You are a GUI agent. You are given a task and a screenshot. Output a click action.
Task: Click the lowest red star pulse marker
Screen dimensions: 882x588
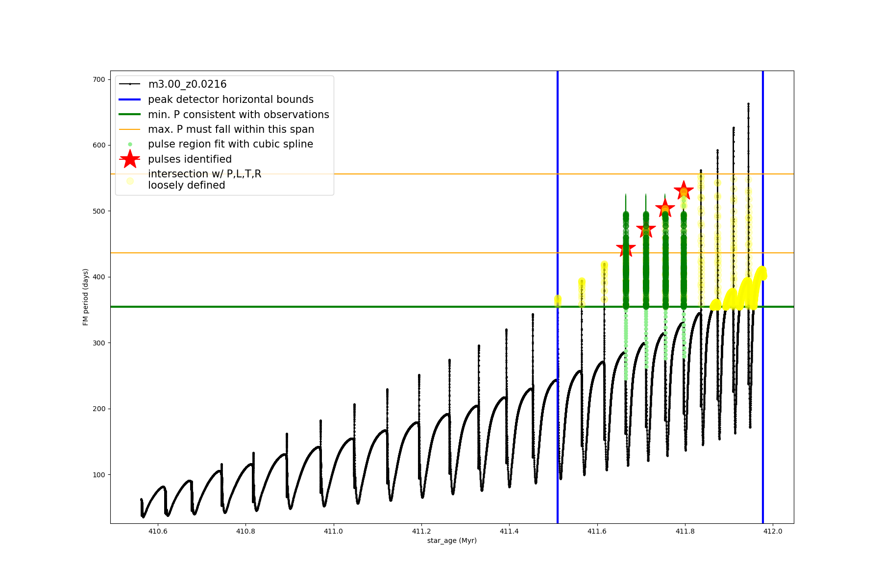click(x=626, y=248)
